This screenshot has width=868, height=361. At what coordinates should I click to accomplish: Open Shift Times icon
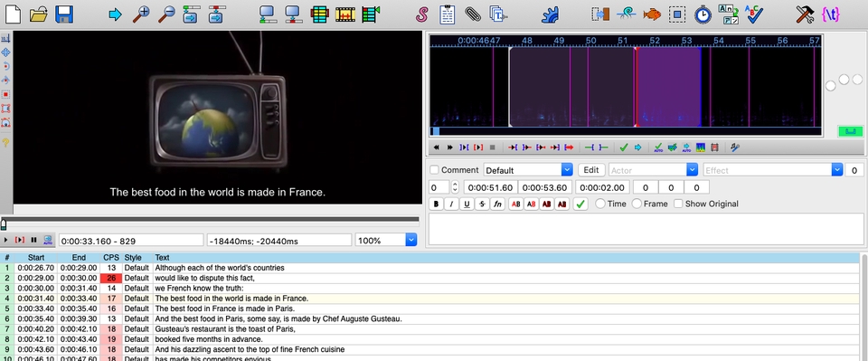click(x=600, y=14)
